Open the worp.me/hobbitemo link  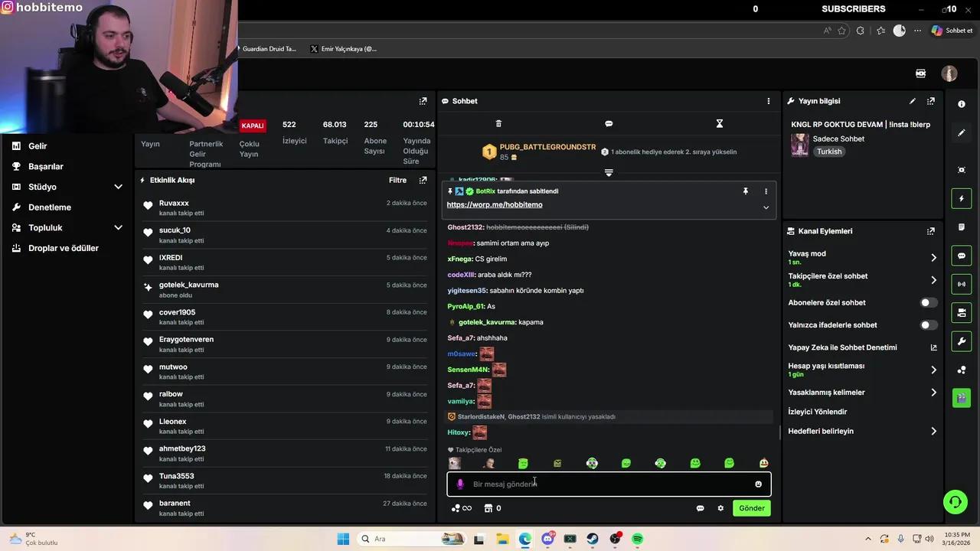[494, 204]
